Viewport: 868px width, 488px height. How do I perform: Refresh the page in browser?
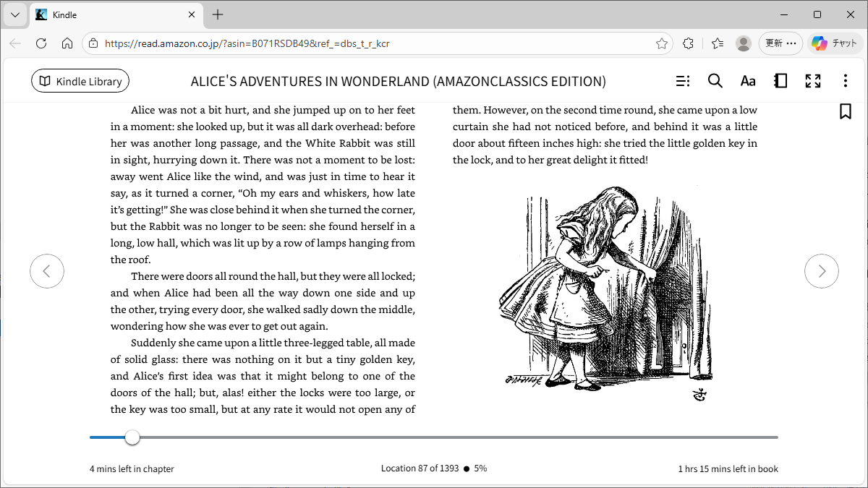point(41,43)
